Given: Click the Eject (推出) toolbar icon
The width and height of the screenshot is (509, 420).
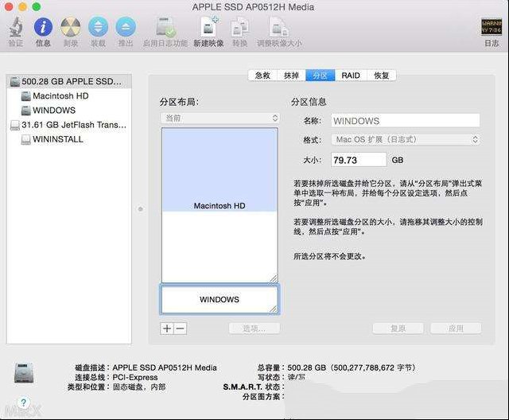Looking at the screenshot, I should point(126,27).
